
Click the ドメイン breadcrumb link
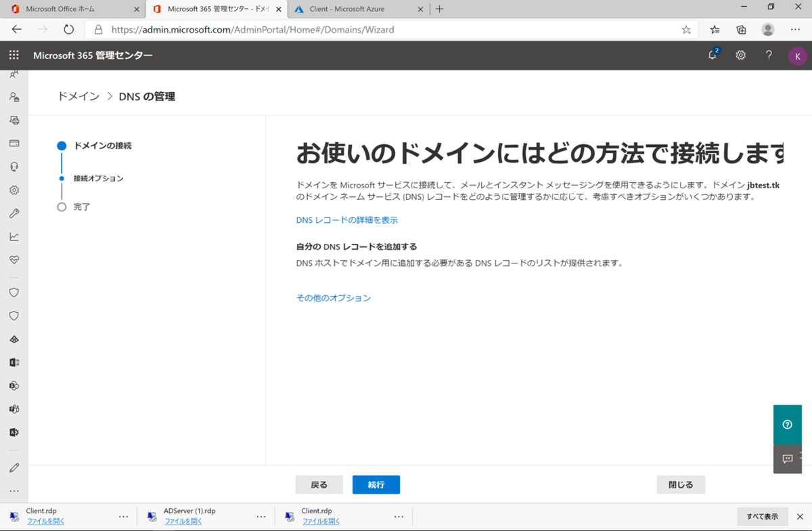tap(78, 97)
